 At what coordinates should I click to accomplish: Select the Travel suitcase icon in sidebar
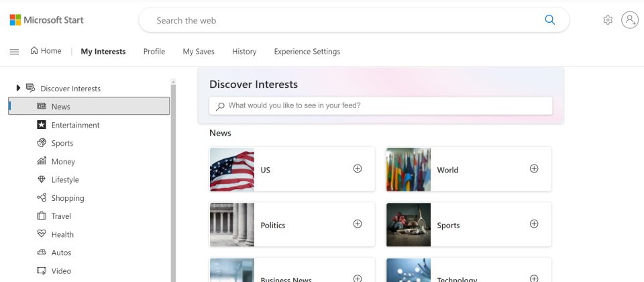pos(42,216)
